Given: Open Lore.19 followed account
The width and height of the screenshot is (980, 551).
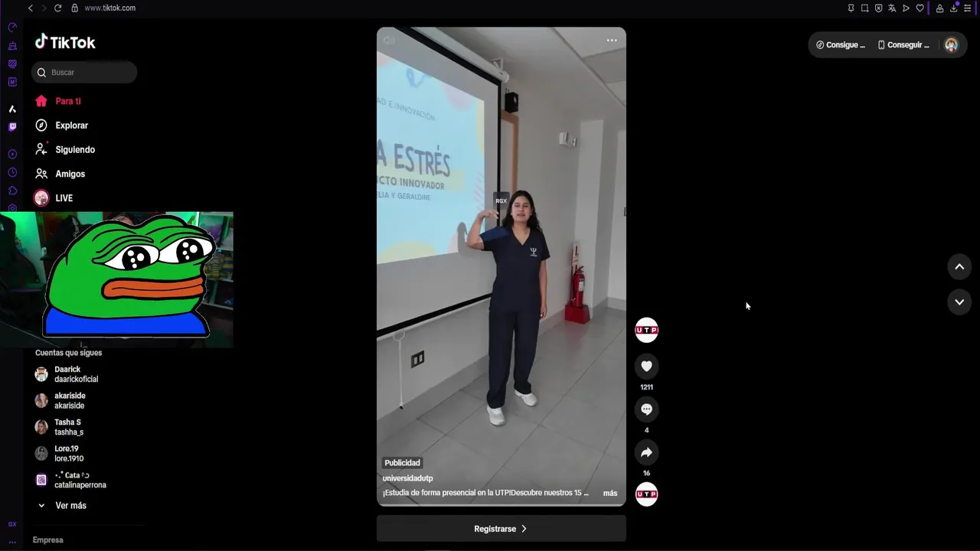Looking at the screenshot, I should 59,454.
